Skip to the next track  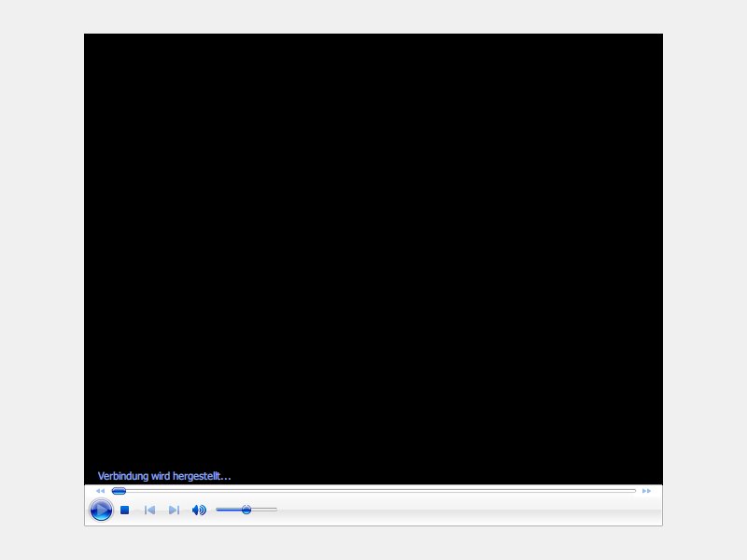[174, 510]
